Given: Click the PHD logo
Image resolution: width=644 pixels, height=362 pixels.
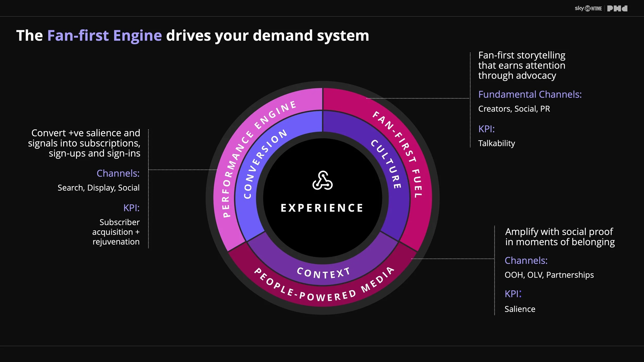Looking at the screenshot, I should (617, 8).
